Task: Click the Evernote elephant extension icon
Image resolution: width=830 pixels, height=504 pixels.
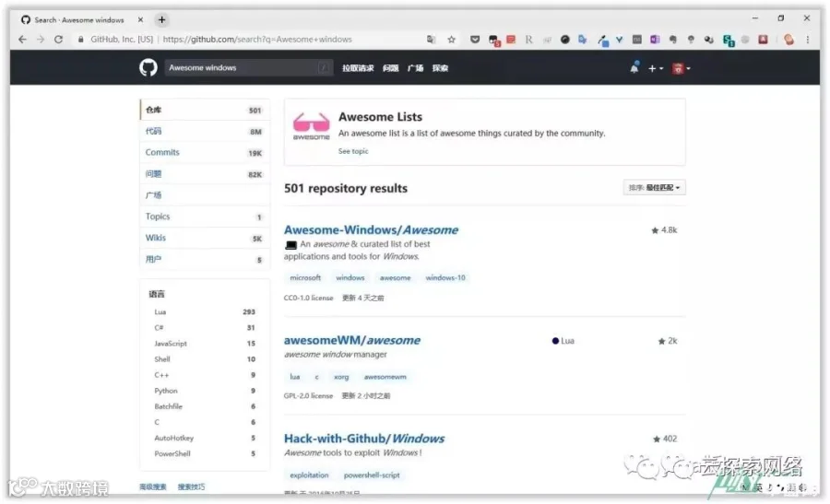Action: point(673,39)
